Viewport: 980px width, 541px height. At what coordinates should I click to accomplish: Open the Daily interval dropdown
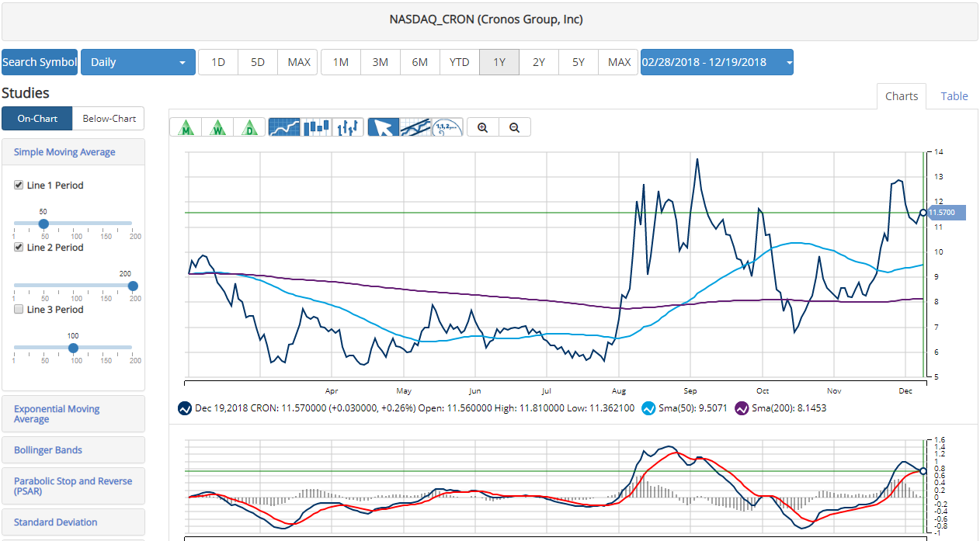coord(138,62)
